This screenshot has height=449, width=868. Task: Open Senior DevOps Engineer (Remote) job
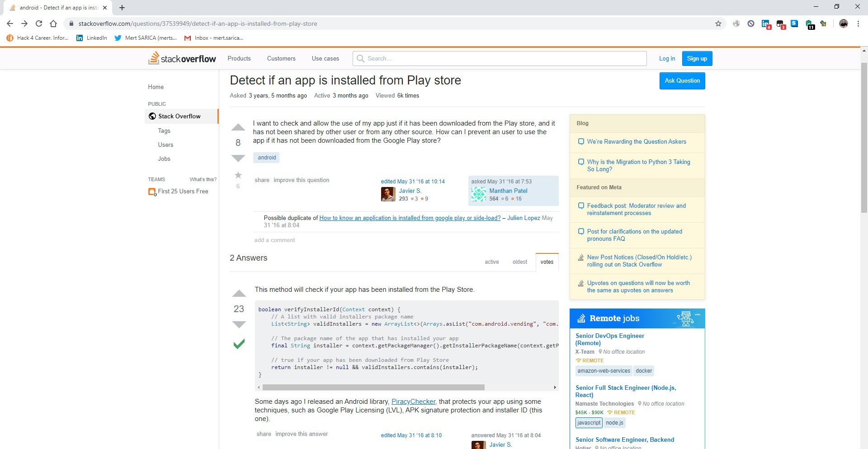tap(609, 340)
